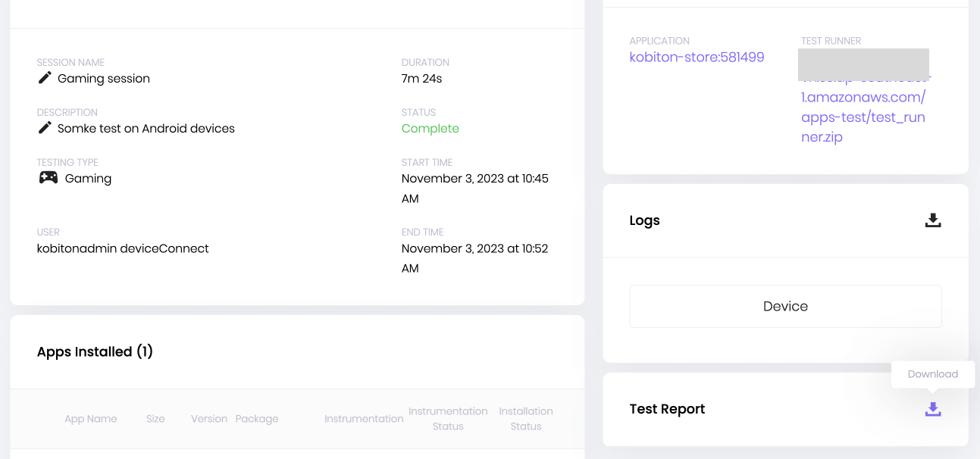
Task: Select 'Somke test on Android devices' description
Action: (x=146, y=129)
